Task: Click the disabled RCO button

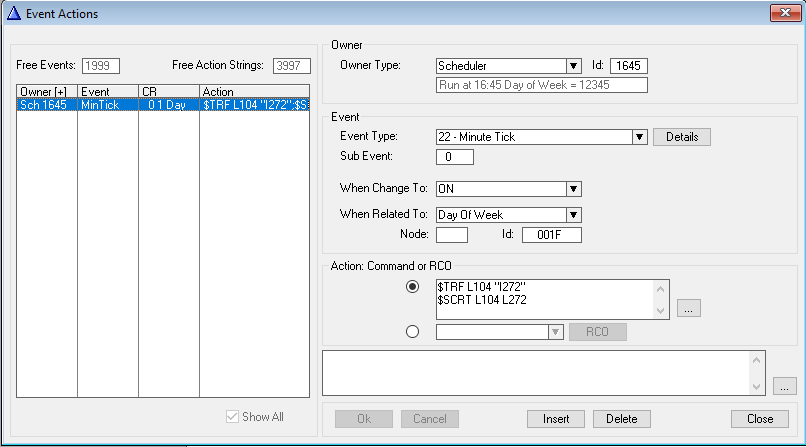Action: [x=597, y=332]
